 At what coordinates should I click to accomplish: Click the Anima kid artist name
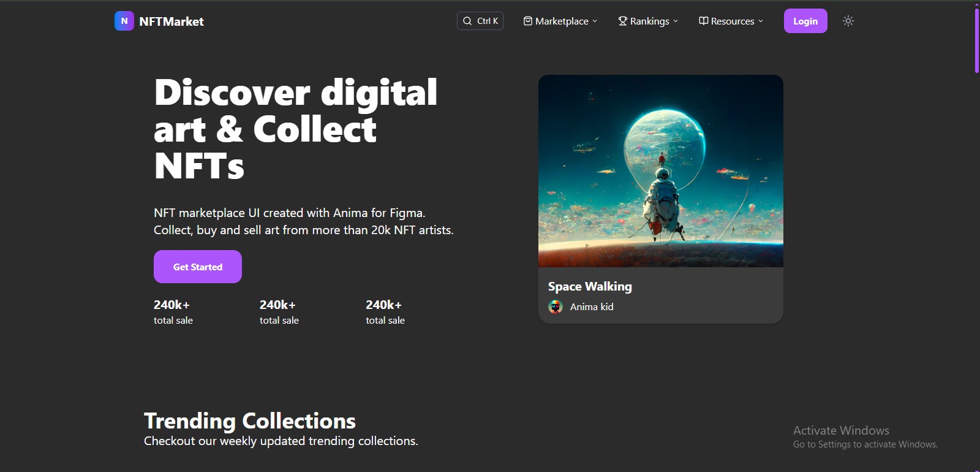tap(592, 306)
